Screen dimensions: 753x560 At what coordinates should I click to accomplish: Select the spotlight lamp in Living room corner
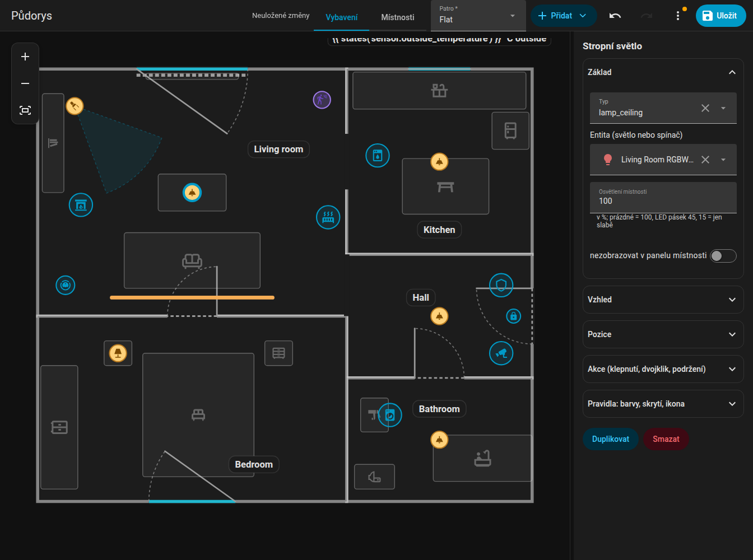75,106
